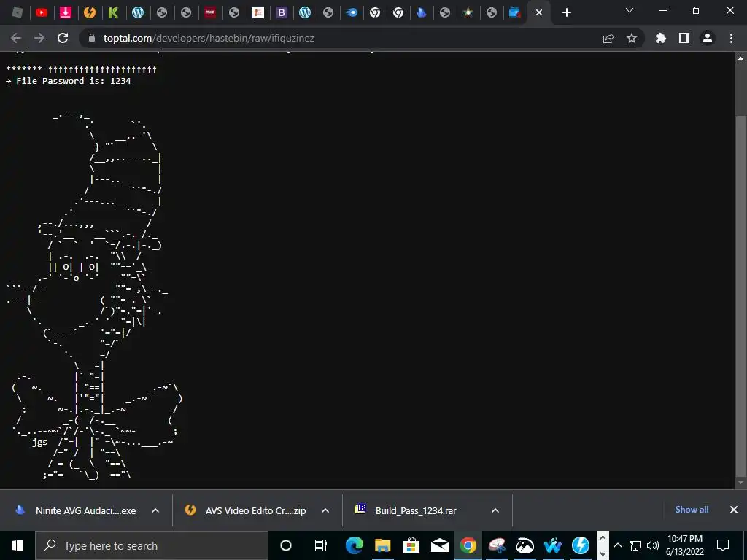This screenshot has height=560, width=747.
Task: Expand options for the Ninite download
Action: point(155,510)
